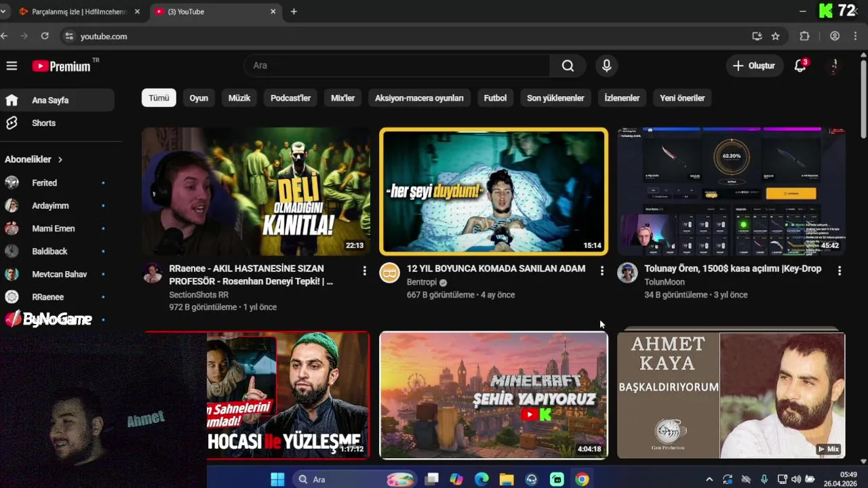
Task: Open Mevtcan Bahav channel subscription
Action: pos(58,274)
